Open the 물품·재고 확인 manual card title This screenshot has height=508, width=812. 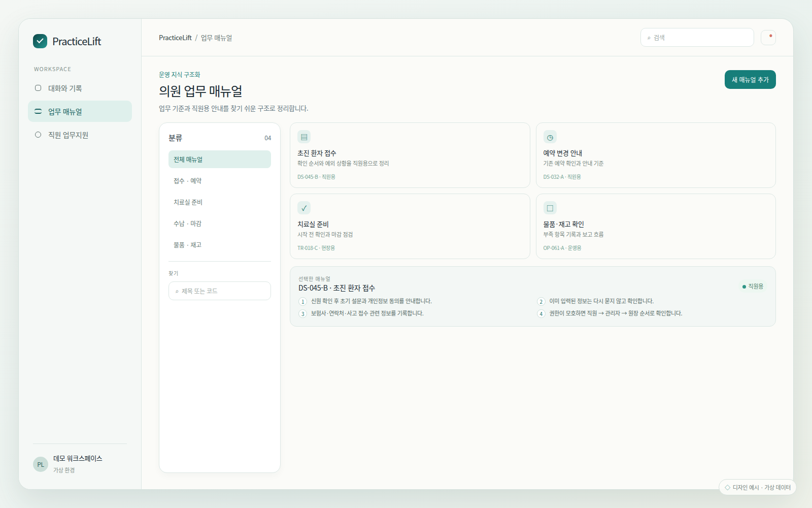click(x=564, y=224)
